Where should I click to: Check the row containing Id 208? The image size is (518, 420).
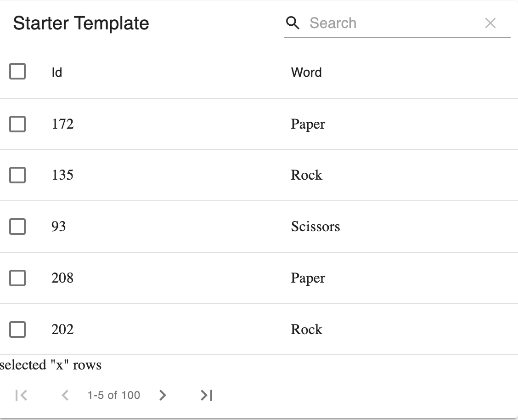17,278
